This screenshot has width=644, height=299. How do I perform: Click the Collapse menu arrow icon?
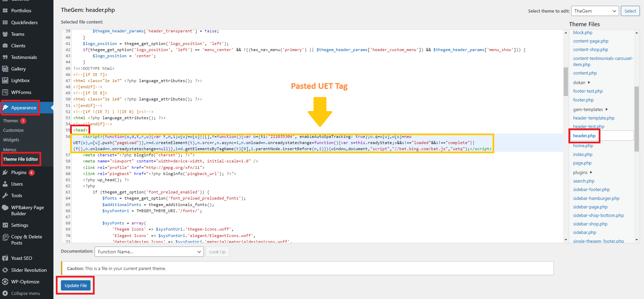[x=5, y=293]
